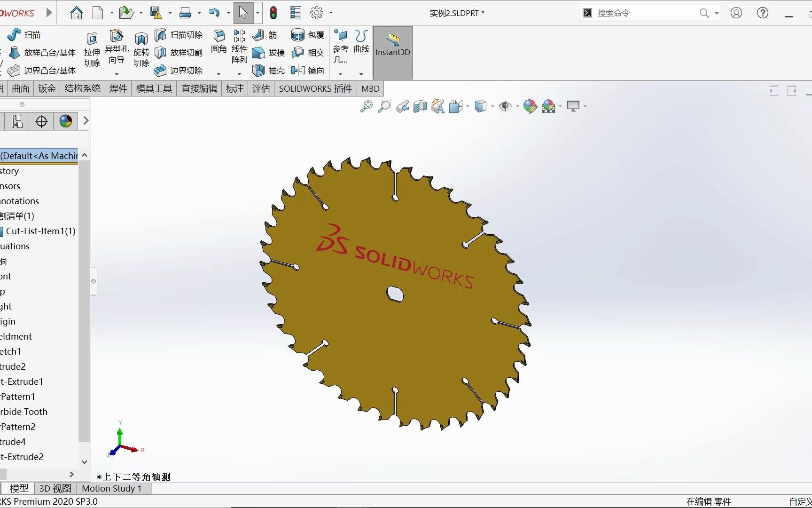Toggle the Hide/Show Items eye icon

point(505,106)
